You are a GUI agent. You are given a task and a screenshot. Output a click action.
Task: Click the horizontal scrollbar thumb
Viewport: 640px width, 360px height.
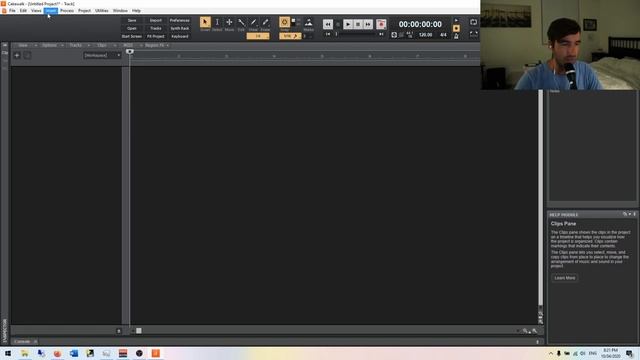(139, 331)
